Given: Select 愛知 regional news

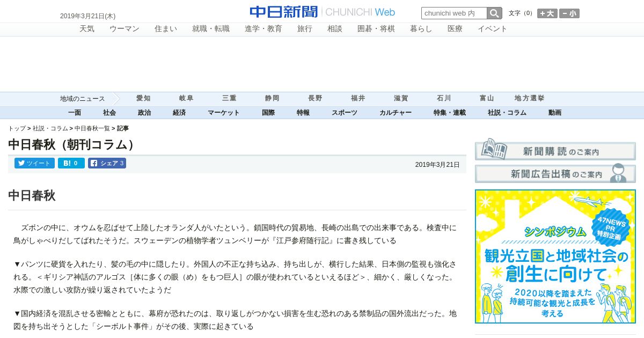Looking at the screenshot, I should tap(143, 98).
